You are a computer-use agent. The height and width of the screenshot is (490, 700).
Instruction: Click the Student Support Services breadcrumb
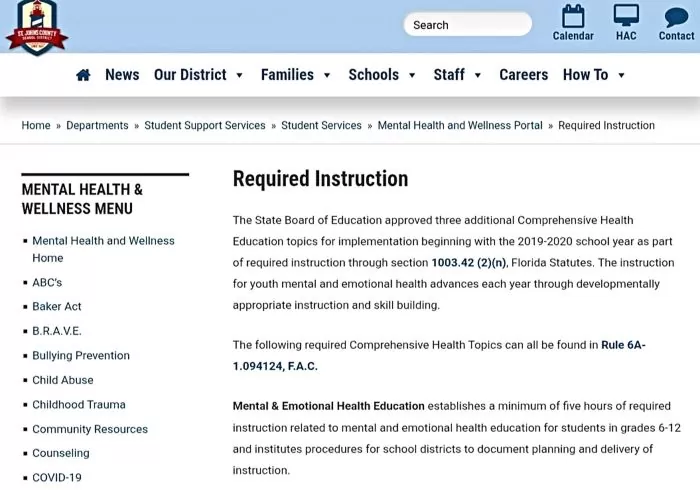click(205, 126)
